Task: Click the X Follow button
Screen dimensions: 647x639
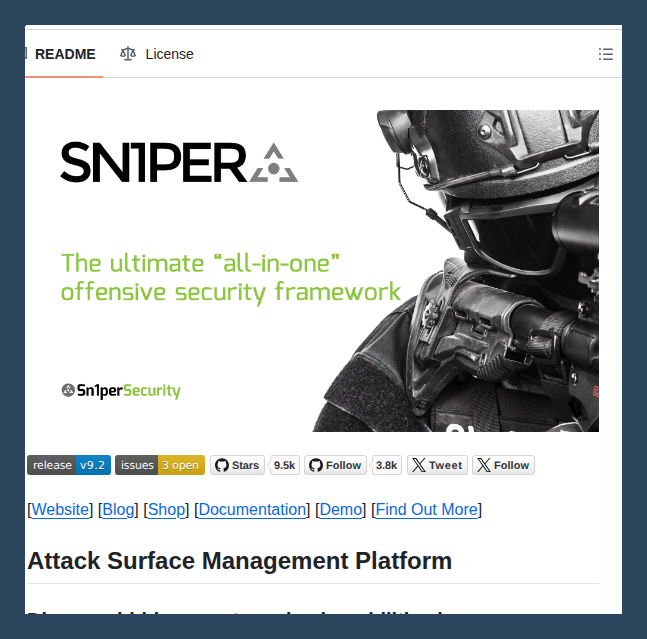Action: 503,465
